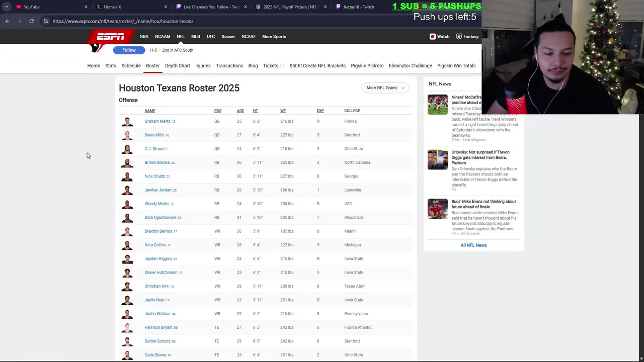Open the Niners' McCaffrey news thumbnail
Image resolution: width=644 pixels, height=362 pixels.
pos(438,105)
